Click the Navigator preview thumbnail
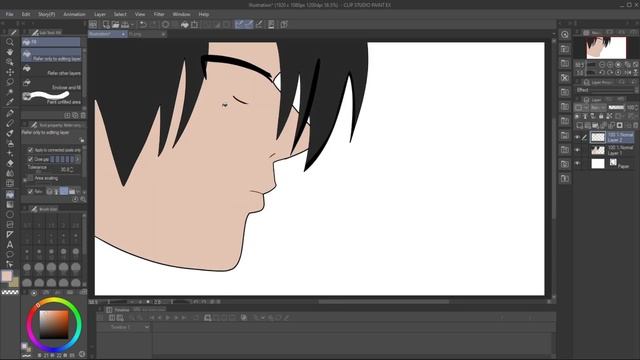The height and width of the screenshot is (360, 640). (x=606, y=48)
